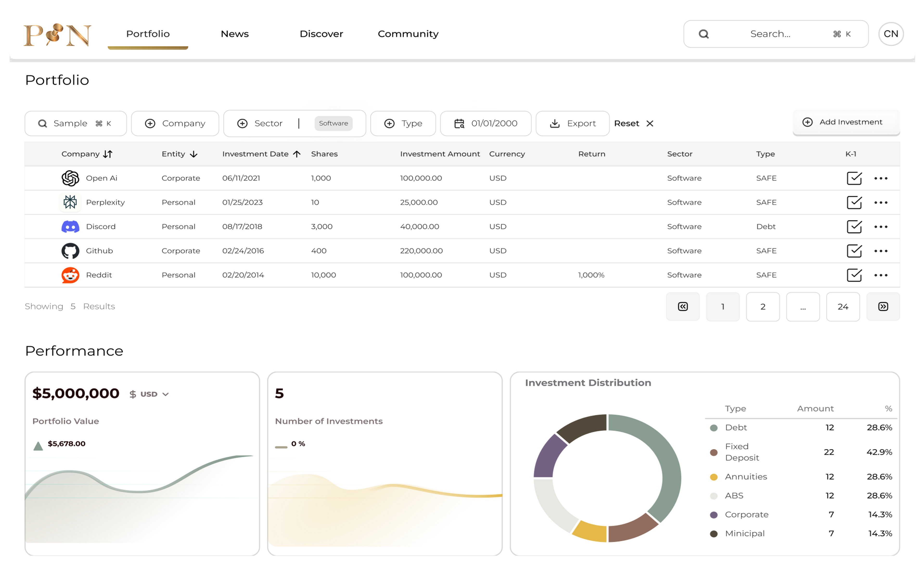Viewport: 924px width, 565px height.
Task: Toggle the K-1 checkbox for Open Ai
Action: pos(854,178)
